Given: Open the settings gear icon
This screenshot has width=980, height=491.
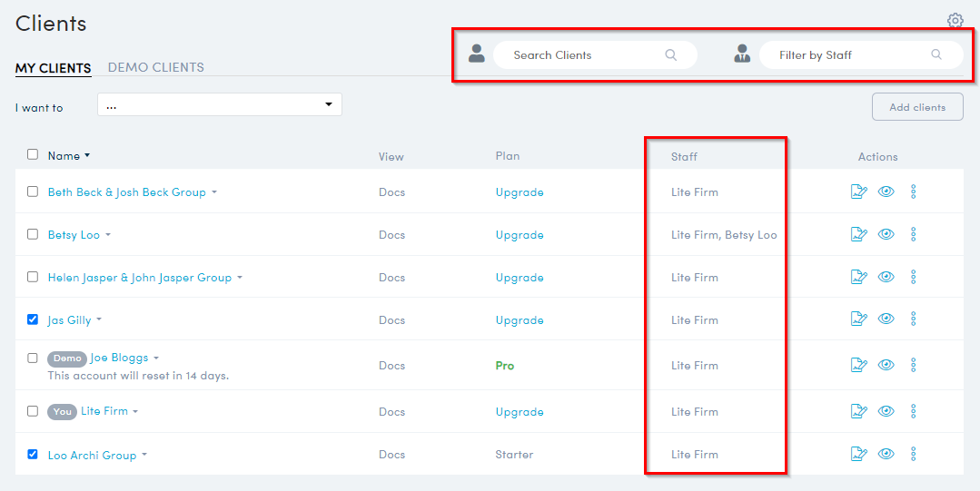Looking at the screenshot, I should pyautogui.click(x=955, y=20).
